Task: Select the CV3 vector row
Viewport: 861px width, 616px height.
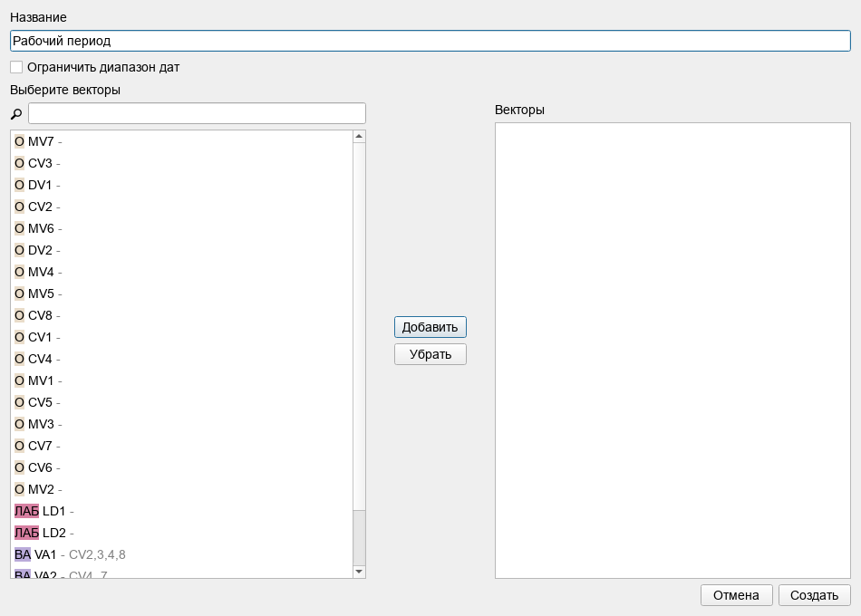Action: pyautogui.click(x=182, y=163)
